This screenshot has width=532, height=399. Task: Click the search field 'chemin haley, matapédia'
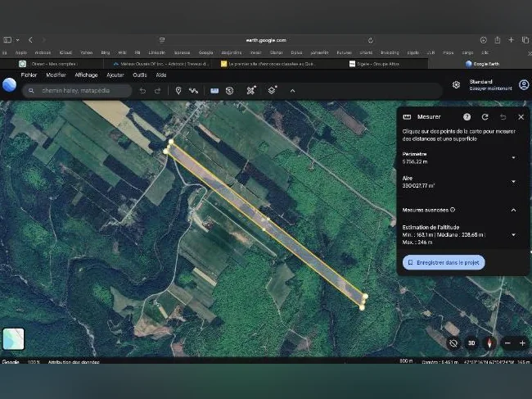coord(77,91)
